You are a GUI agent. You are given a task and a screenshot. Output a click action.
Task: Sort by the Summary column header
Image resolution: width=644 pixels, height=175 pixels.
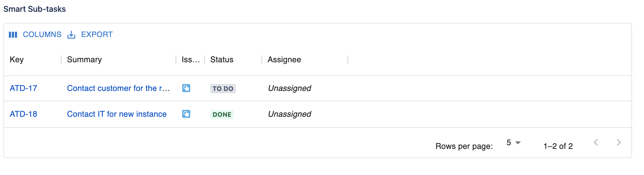click(84, 59)
